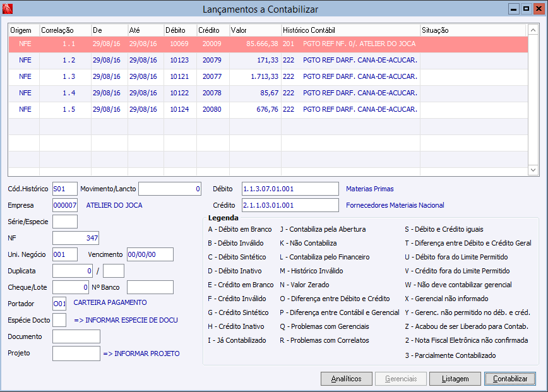Select the row with correlação 1.2
The width and height of the screenshot is (548, 392).
69,61
